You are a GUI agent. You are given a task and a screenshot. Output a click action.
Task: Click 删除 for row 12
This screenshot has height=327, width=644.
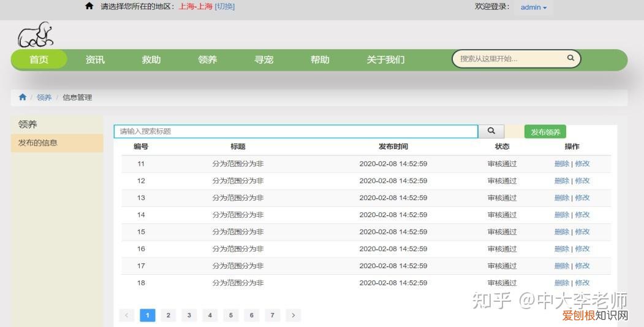(x=562, y=180)
